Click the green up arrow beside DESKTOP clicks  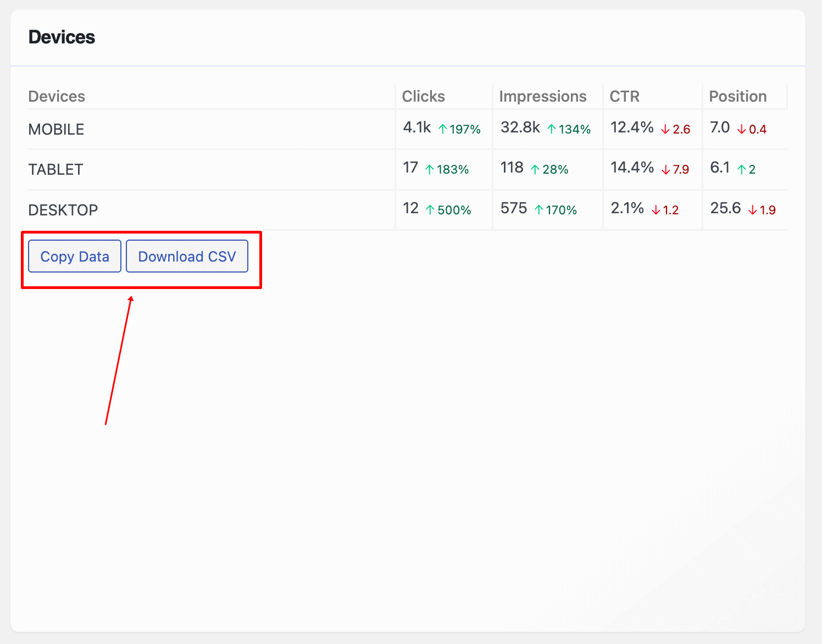pos(429,209)
